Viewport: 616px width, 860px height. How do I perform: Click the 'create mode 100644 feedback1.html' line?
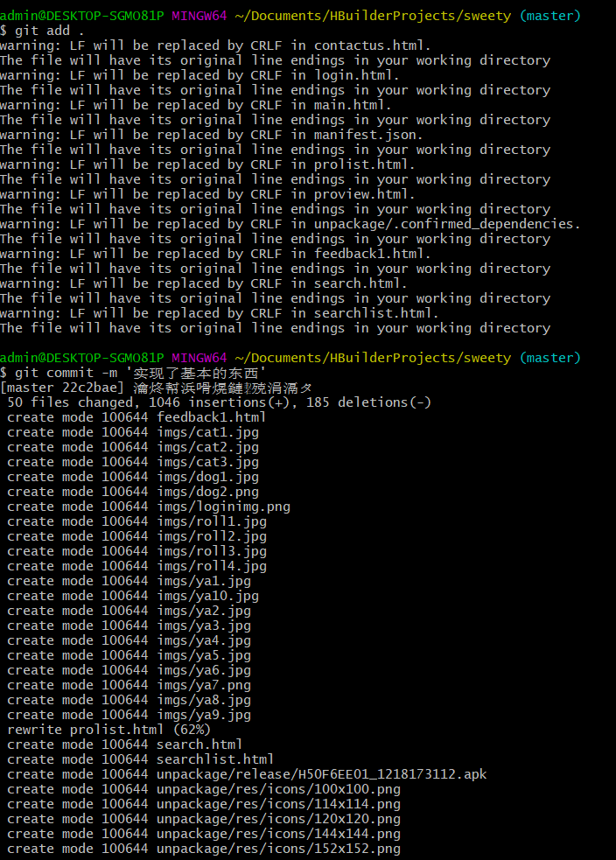click(x=136, y=417)
